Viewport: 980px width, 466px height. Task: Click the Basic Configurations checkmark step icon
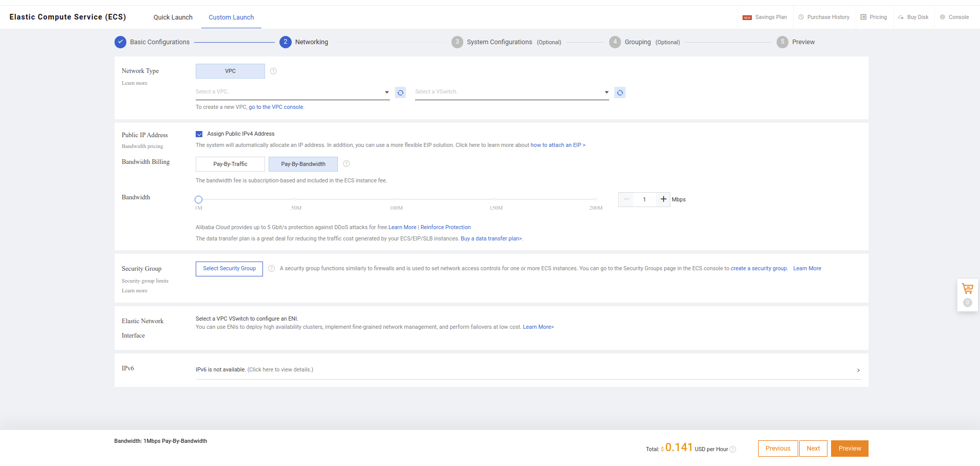120,42
